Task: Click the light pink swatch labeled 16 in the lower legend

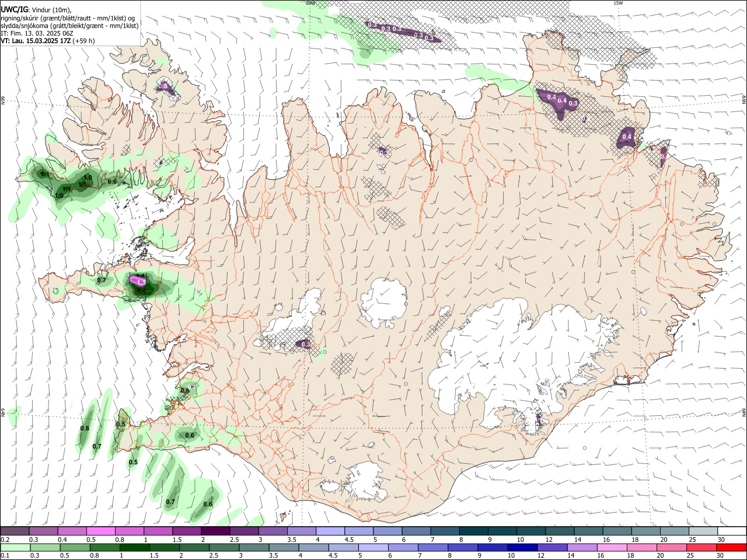Action: (611, 547)
